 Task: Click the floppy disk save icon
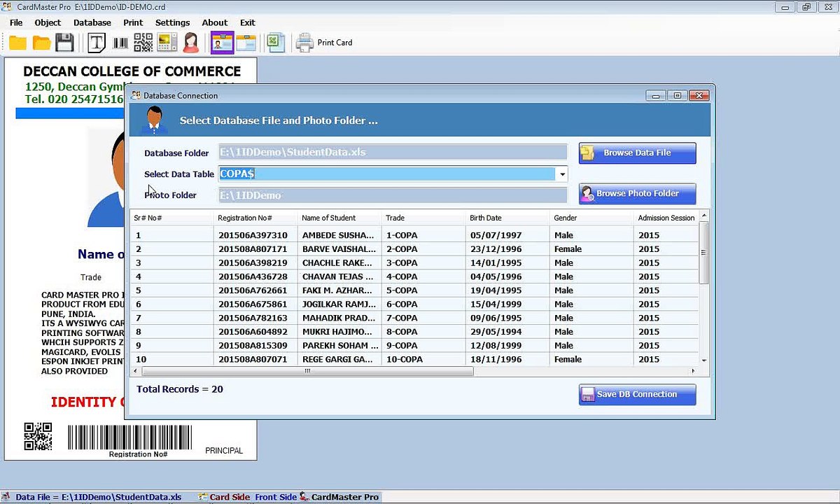64,43
